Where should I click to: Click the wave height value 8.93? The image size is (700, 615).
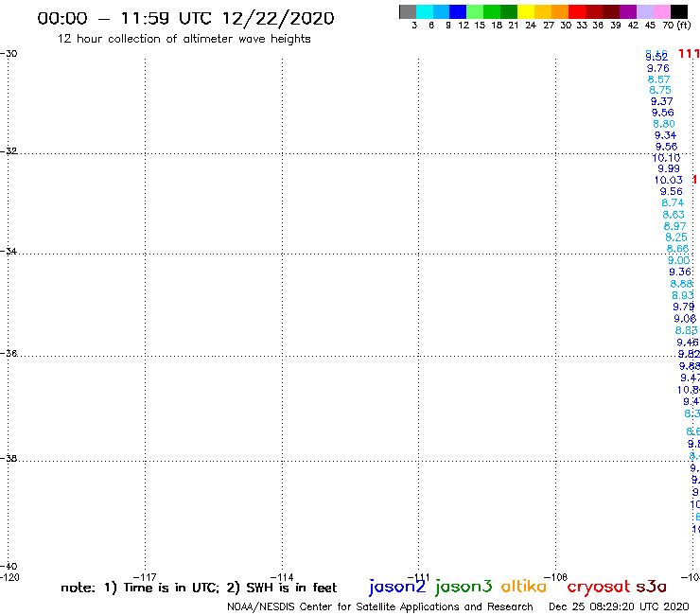[x=683, y=295]
